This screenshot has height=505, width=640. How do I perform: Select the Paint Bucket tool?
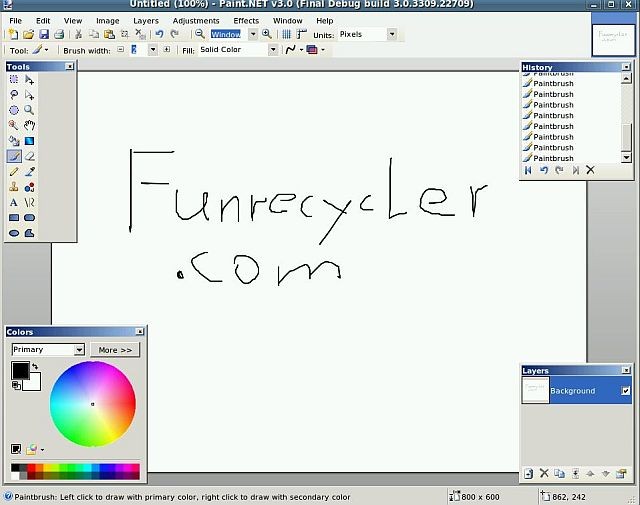[14, 141]
